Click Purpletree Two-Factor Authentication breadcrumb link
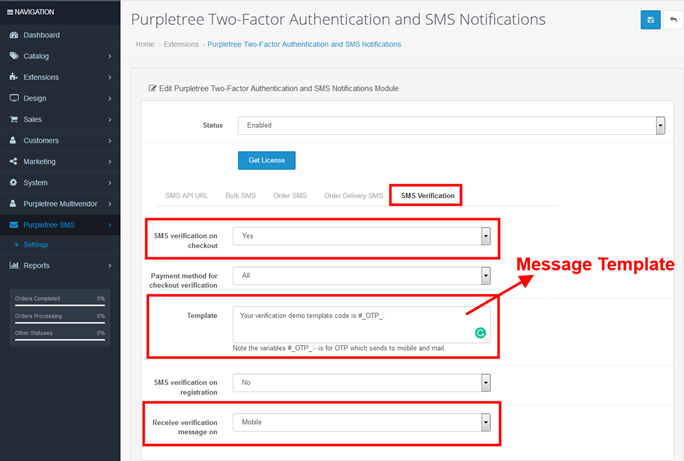 tap(304, 44)
